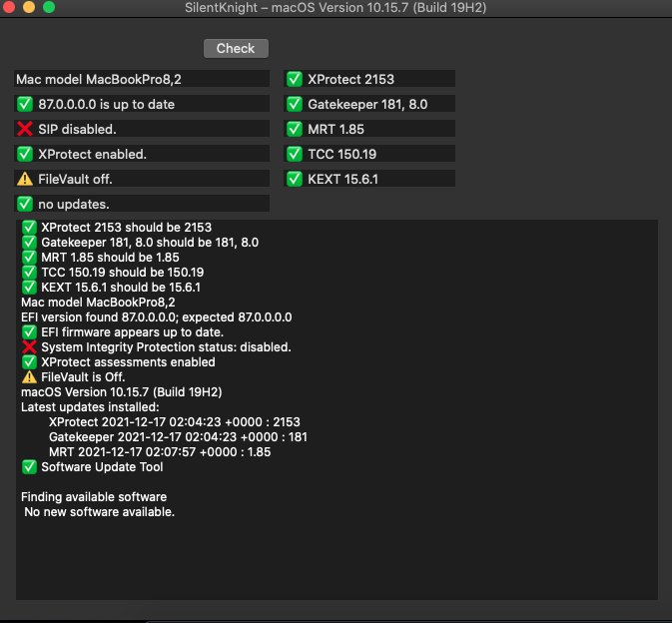This screenshot has height=623, width=672.
Task: Select the 'no updates.' status text
Action: [74, 204]
